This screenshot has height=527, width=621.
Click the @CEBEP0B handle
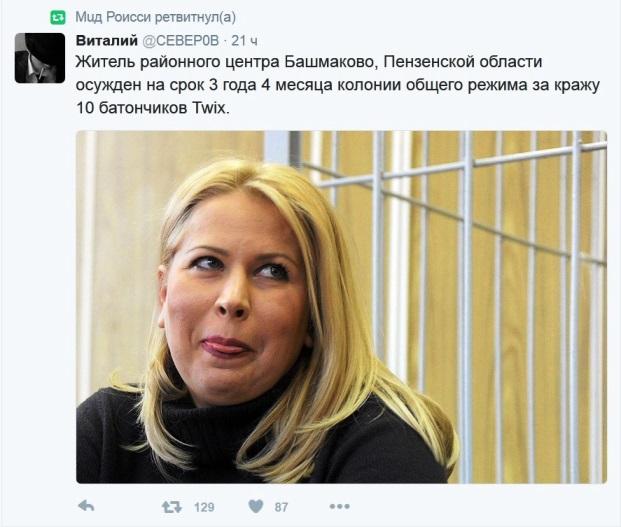pyautogui.click(x=180, y=40)
